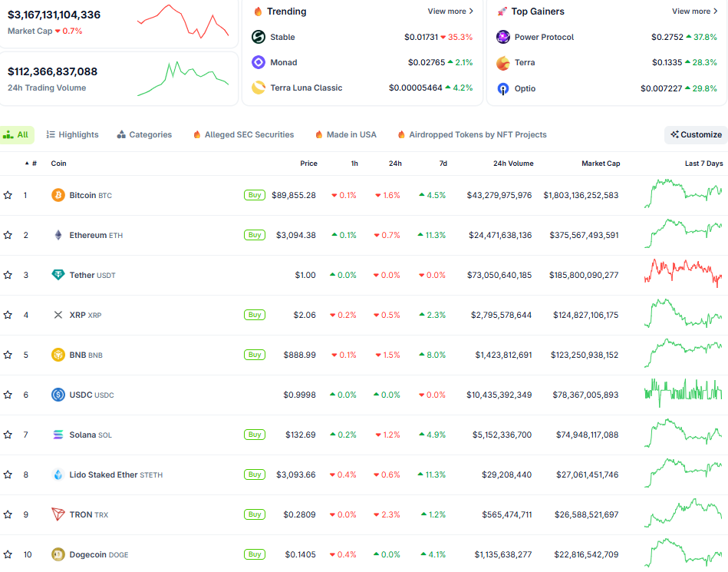Sort the table by rank # column

tap(34, 164)
